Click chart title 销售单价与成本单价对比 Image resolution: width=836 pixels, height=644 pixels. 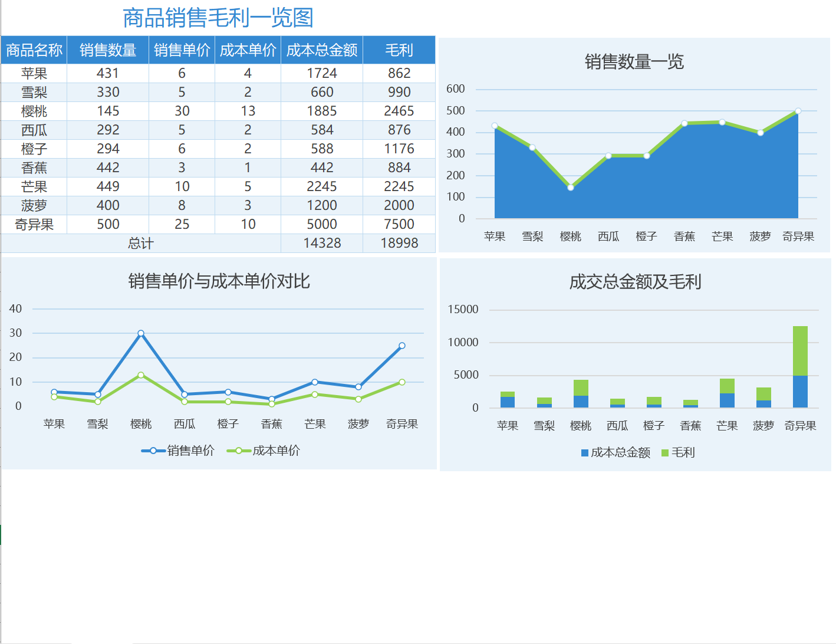point(219,281)
